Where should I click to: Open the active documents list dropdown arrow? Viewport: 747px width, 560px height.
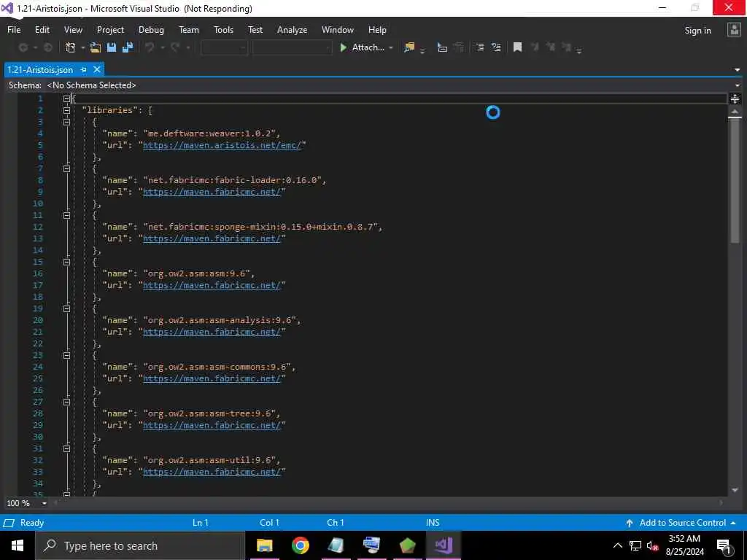[x=738, y=70]
